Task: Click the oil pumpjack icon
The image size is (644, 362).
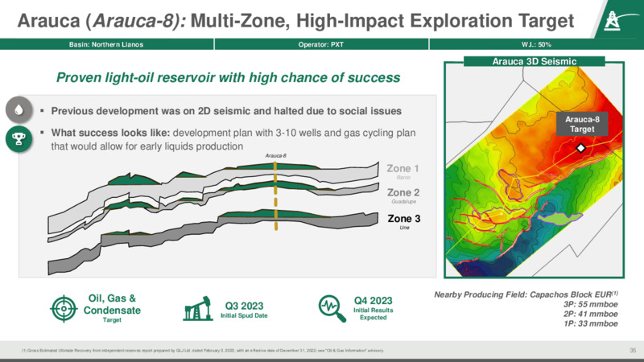Action: 198,309
